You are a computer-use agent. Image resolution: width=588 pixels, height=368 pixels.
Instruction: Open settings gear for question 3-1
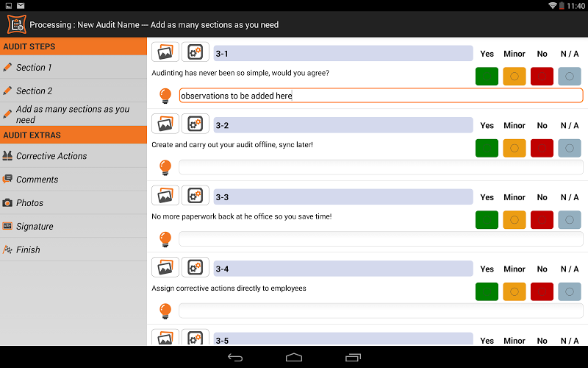click(195, 52)
